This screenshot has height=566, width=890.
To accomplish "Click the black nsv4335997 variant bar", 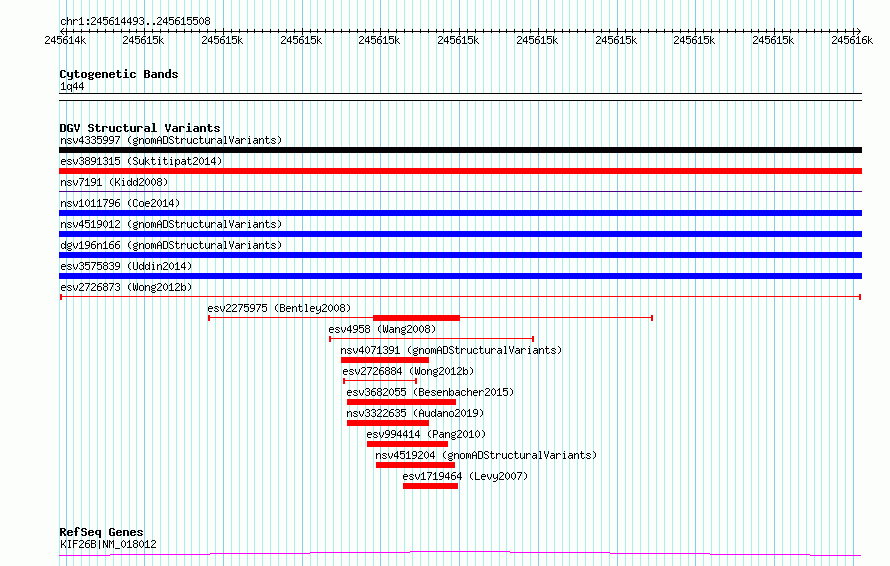I will pyautogui.click(x=460, y=150).
